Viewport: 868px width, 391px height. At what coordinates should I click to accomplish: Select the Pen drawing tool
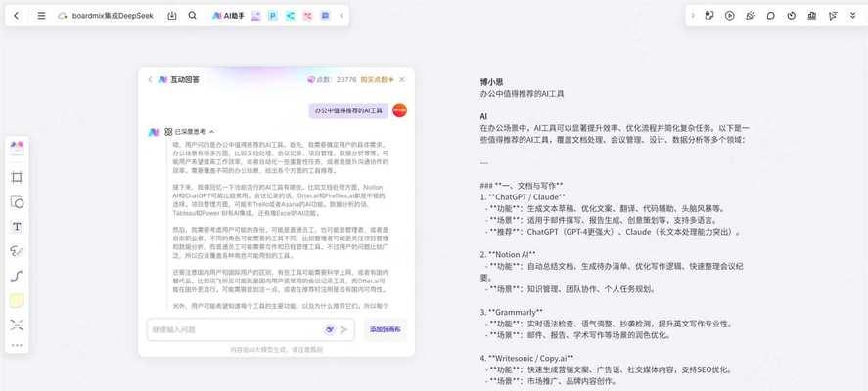[18, 251]
